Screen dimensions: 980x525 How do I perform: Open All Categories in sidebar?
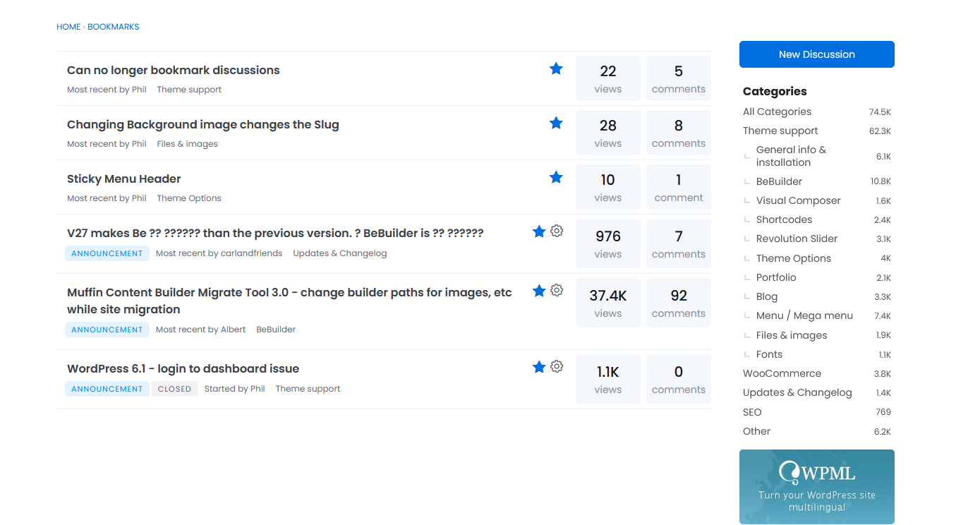coord(777,111)
